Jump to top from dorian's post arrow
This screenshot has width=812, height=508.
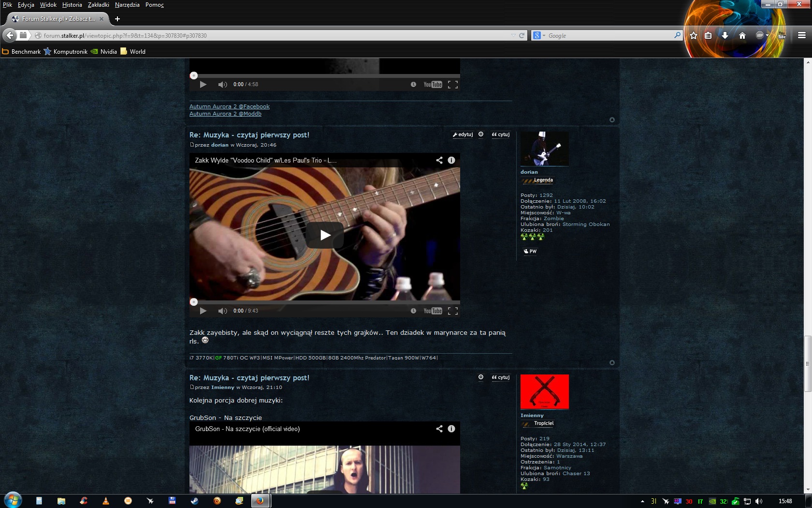pyautogui.click(x=612, y=362)
